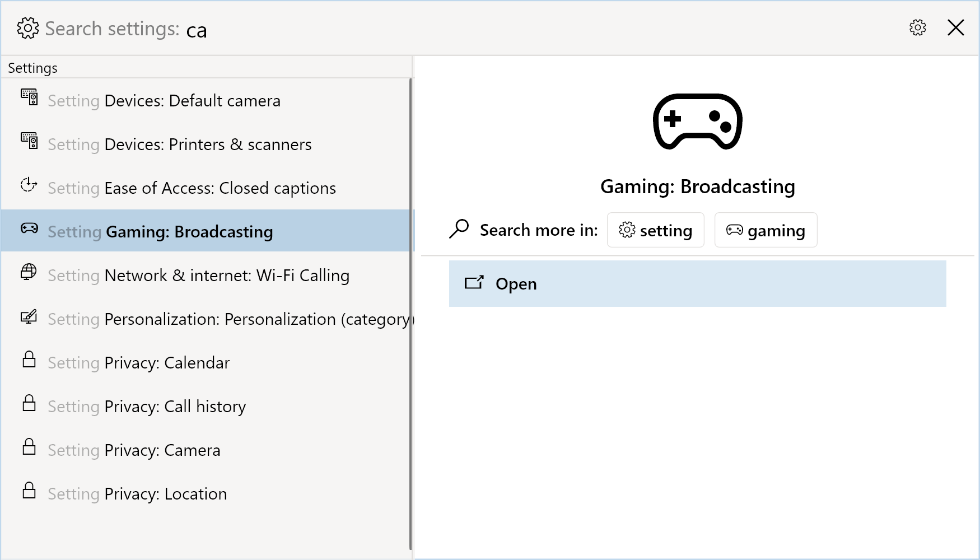The width and height of the screenshot is (980, 560).
Task: Click the 'setting' search filter button
Action: click(x=655, y=230)
